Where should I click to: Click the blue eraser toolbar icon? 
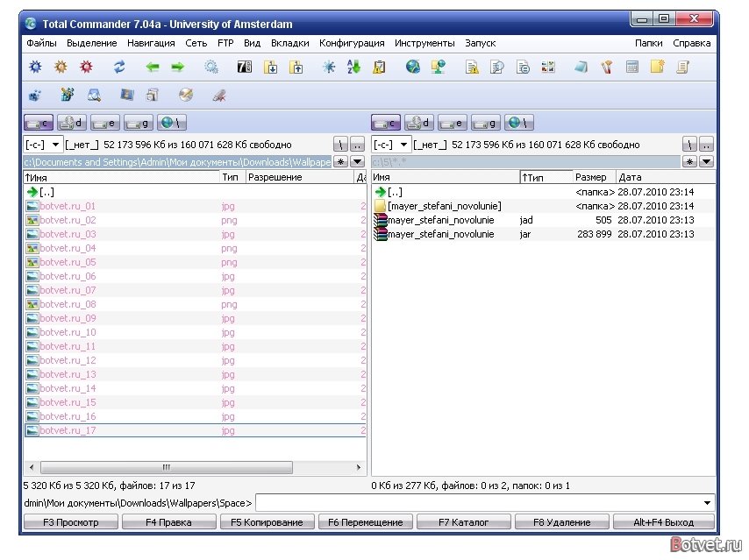coord(581,67)
